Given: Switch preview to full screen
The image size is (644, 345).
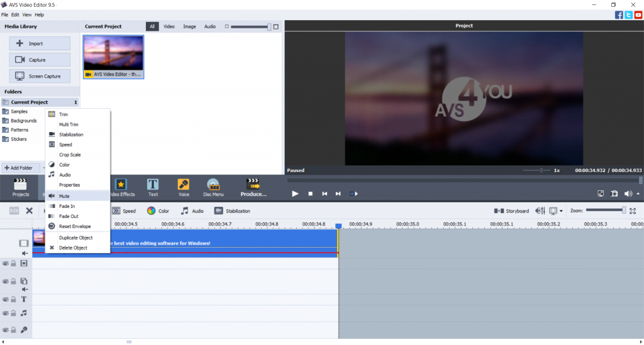Looking at the screenshot, I should (x=600, y=194).
